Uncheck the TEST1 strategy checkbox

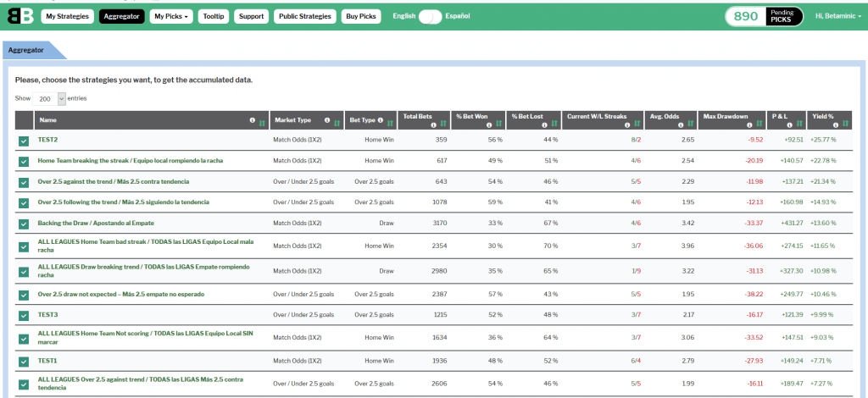click(23, 362)
